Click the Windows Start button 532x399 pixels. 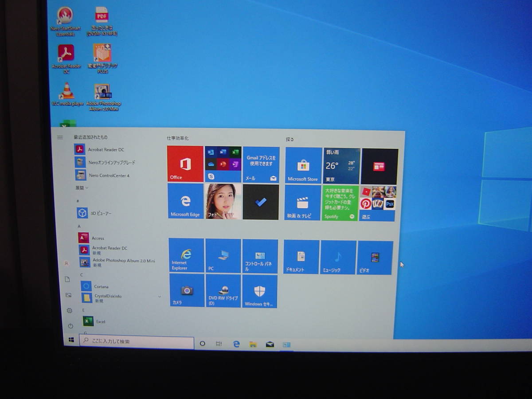(x=71, y=340)
